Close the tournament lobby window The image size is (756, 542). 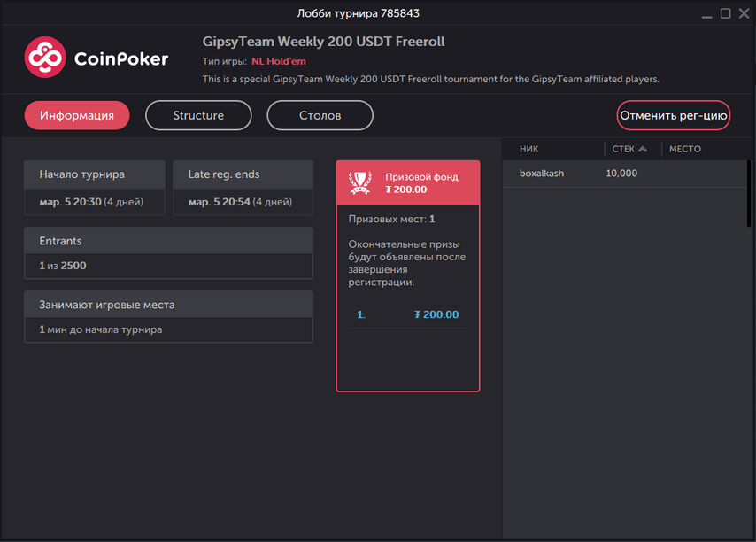click(x=744, y=13)
